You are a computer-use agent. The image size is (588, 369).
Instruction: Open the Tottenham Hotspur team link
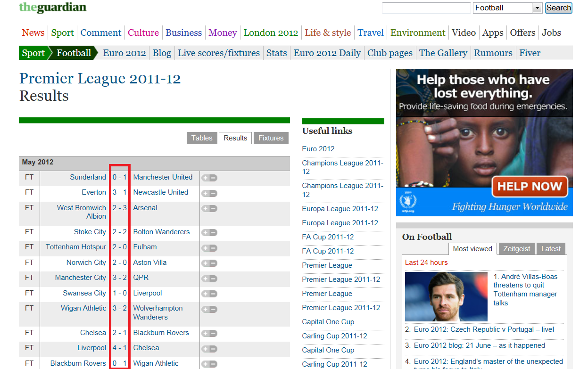tap(76, 247)
